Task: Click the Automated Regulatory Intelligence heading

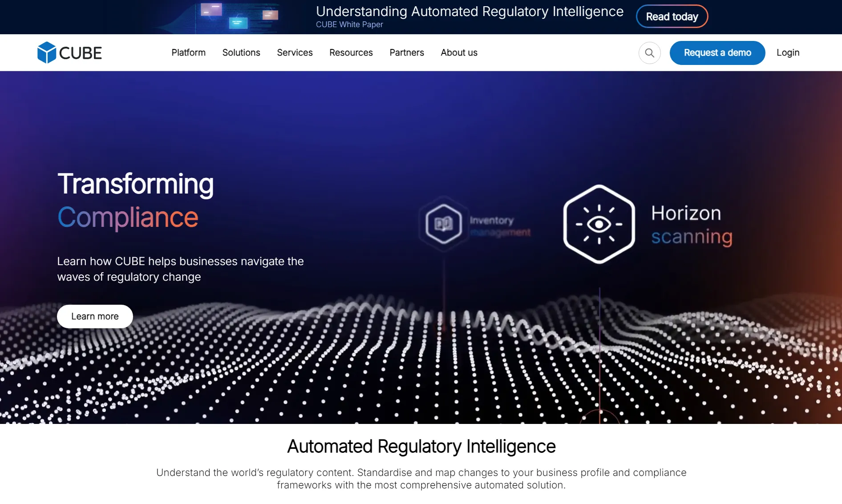Action: click(421, 446)
